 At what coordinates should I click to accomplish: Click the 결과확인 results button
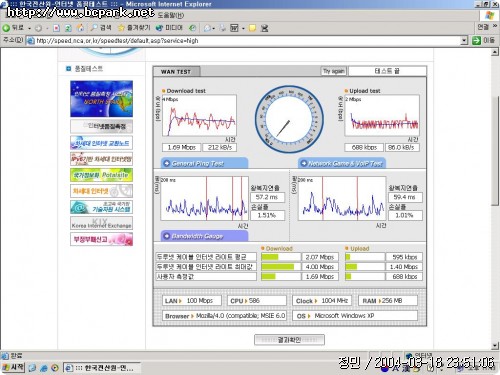(x=289, y=340)
